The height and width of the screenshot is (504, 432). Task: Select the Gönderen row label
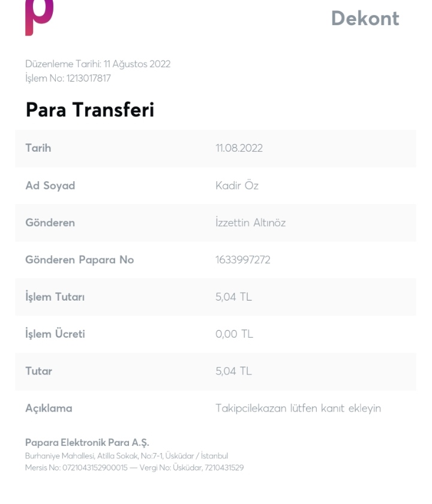[x=50, y=223]
